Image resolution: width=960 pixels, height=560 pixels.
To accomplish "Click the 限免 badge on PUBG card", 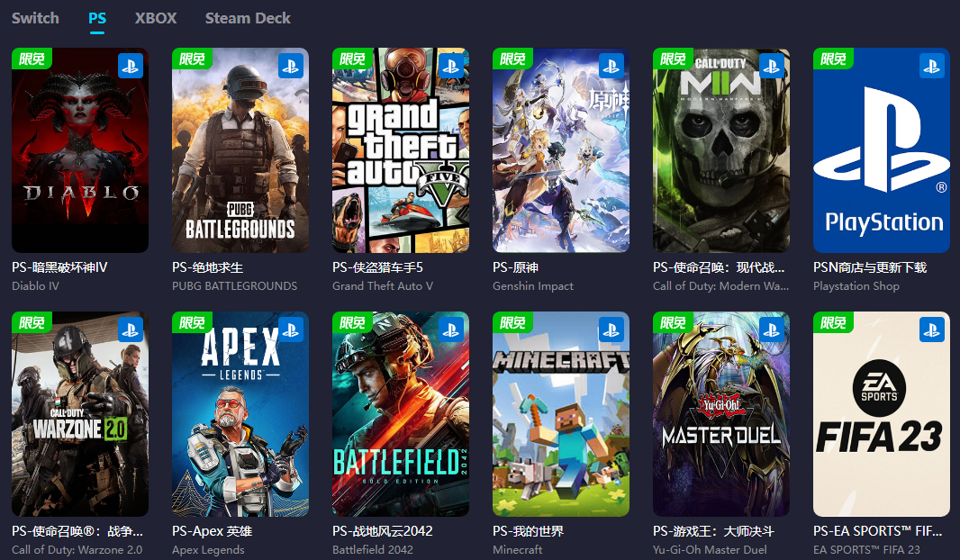I will pos(192,59).
